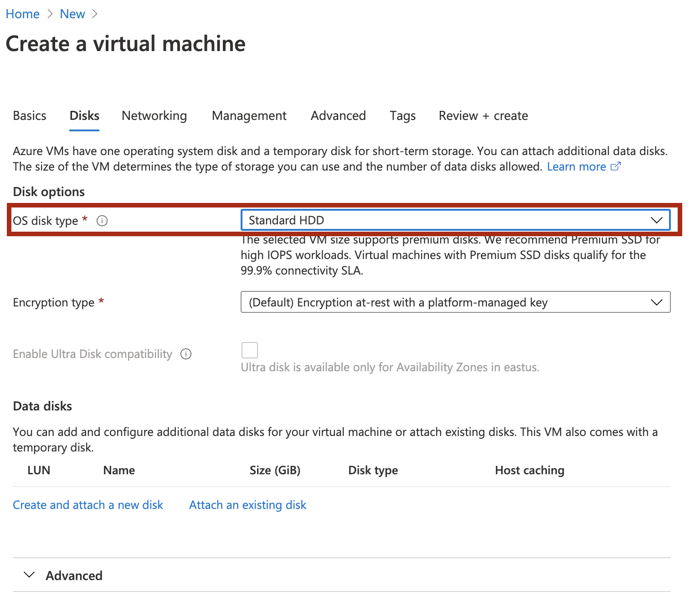
Task: Open the OS disk type dropdown
Action: [x=456, y=220]
